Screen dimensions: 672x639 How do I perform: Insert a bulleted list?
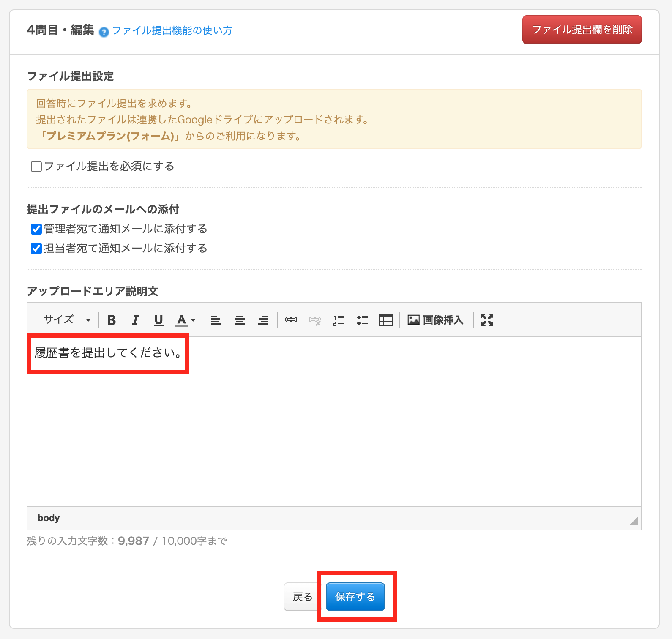[362, 320]
